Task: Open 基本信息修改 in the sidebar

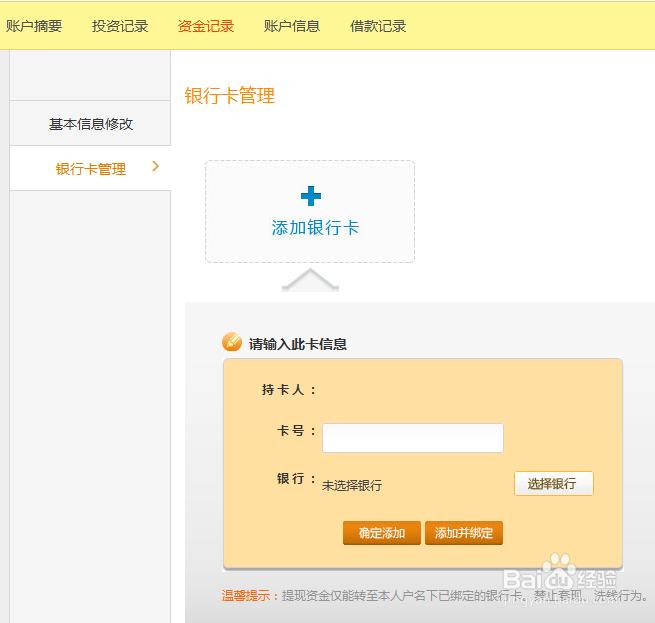Action: click(x=91, y=124)
